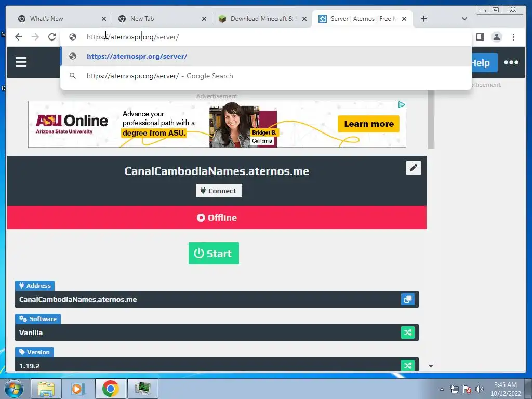Start the server
This screenshot has width=532, height=399.
click(214, 253)
